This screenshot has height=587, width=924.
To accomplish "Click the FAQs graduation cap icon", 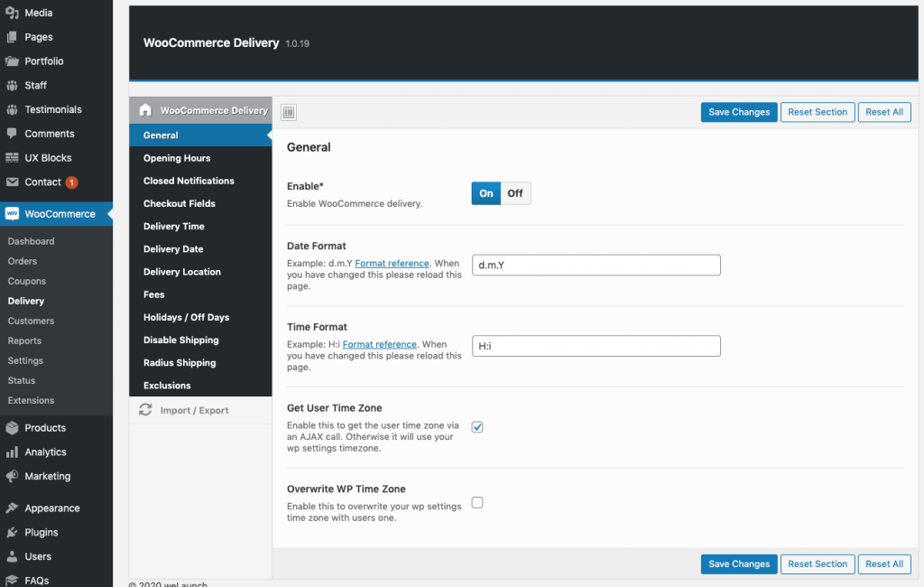I will (12, 581).
